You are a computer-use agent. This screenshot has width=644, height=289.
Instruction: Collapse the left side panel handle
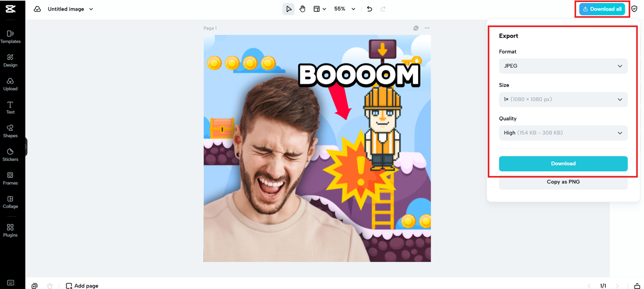[25, 147]
